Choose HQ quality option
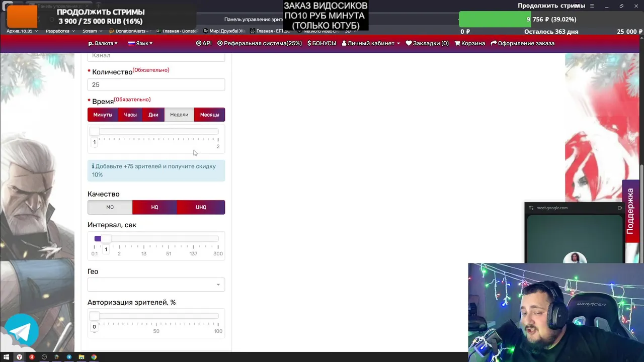644x362 pixels. 154,207
